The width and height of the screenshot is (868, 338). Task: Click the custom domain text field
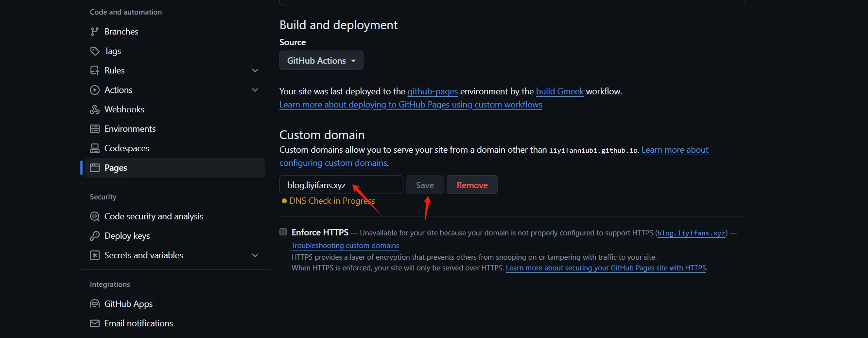coord(341,185)
